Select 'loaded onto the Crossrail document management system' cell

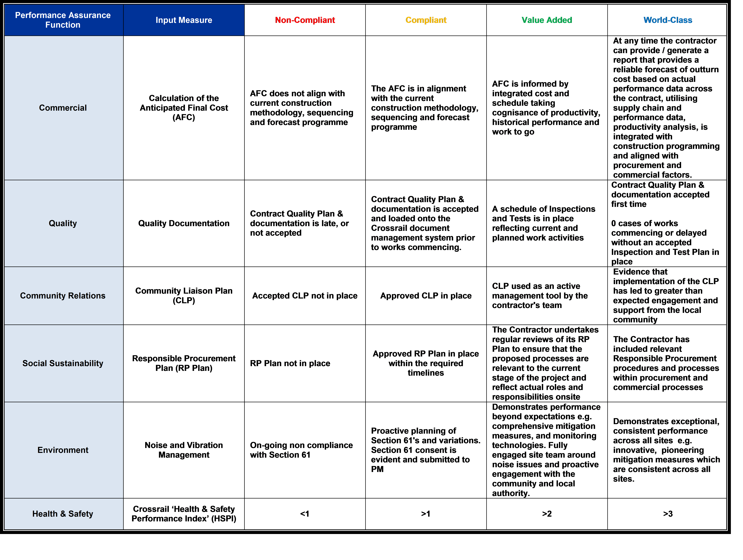(426, 223)
